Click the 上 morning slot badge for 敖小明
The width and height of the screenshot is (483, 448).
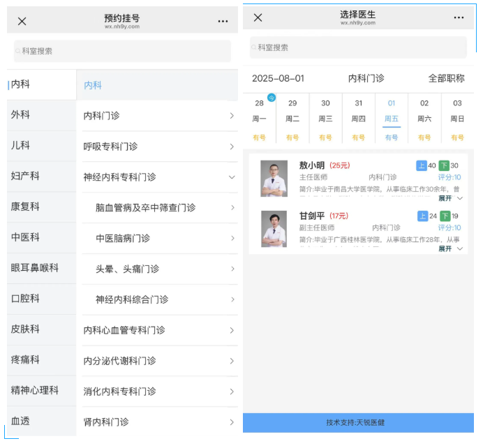click(x=422, y=165)
